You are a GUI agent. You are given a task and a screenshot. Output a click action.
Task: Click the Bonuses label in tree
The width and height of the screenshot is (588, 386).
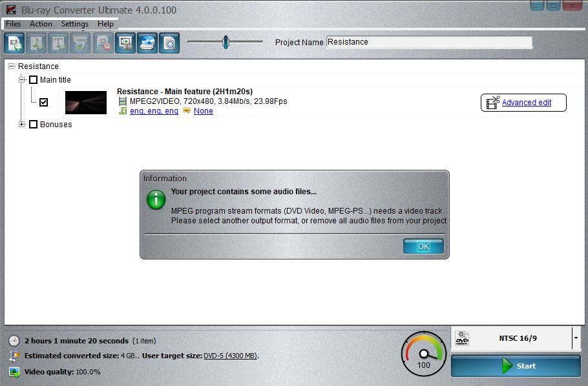click(x=56, y=125)
